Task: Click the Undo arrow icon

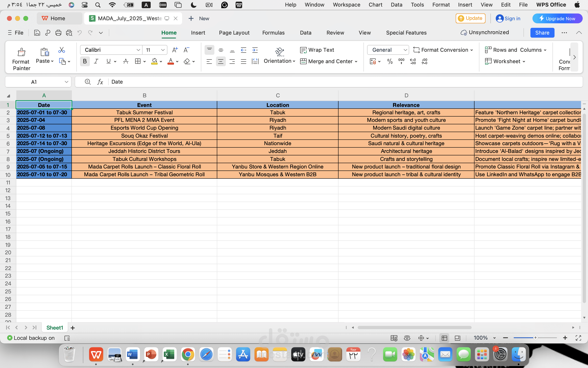Action: pos(79,33)
